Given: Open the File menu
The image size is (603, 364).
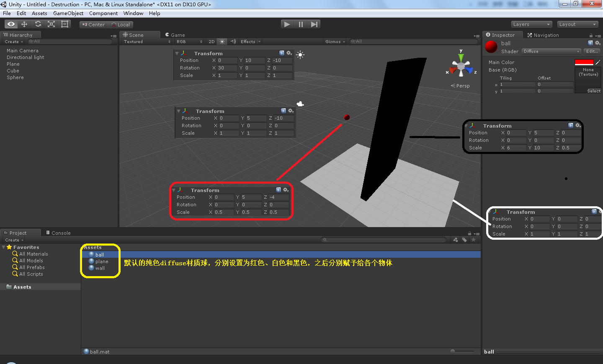Looking at the screenshot, I should click(7, 13).
